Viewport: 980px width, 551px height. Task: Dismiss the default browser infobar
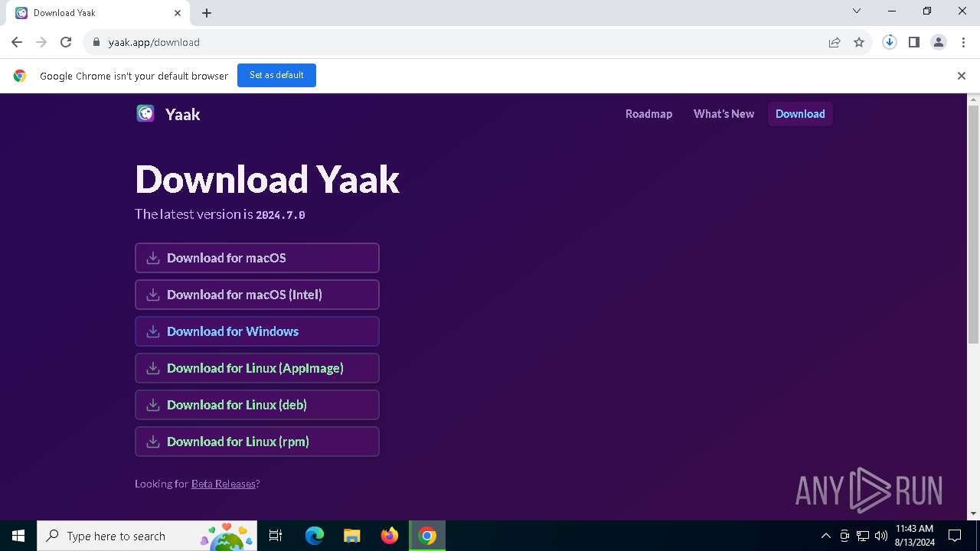coord(962,76)
